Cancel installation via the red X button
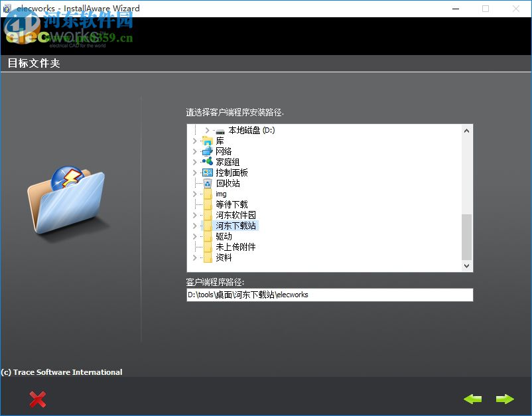 (38, 399)
